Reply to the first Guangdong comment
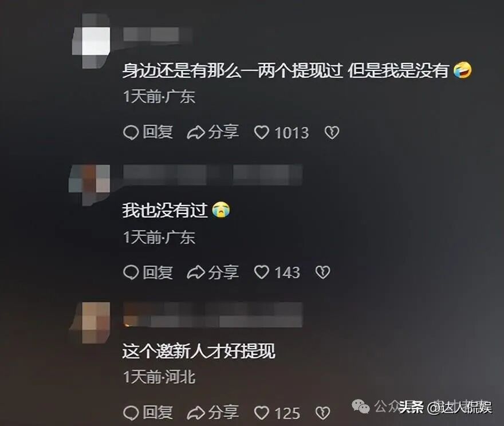The width and height of the screenshot is (504, 426). tap(148, 132)
